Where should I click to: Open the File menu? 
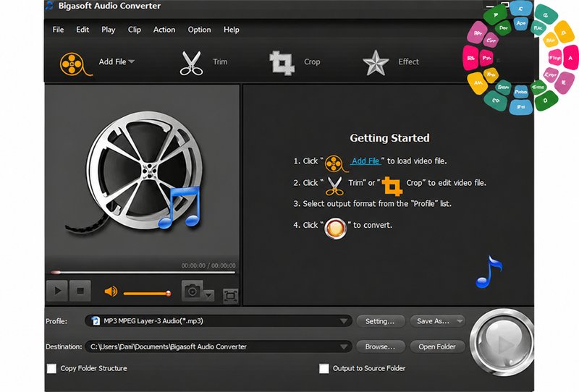pyautogui.click(x=58, y=30)
